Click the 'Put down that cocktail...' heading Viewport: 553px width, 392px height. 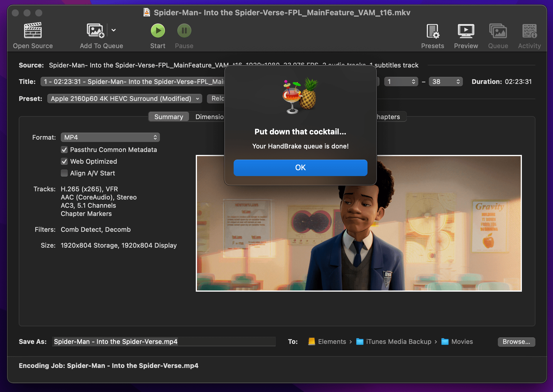[300, 132]
